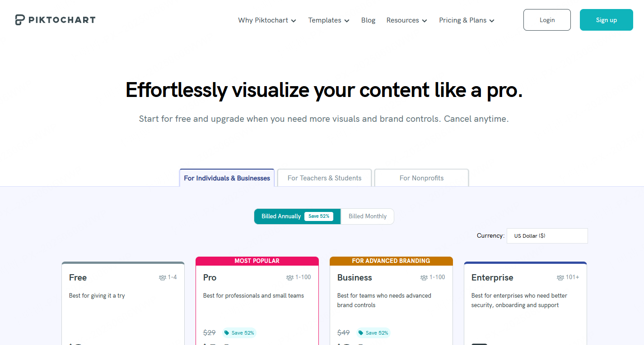Click the Save 52% badge in billing toggle
The image size is (644, 345).
click(x=319, y=216)
